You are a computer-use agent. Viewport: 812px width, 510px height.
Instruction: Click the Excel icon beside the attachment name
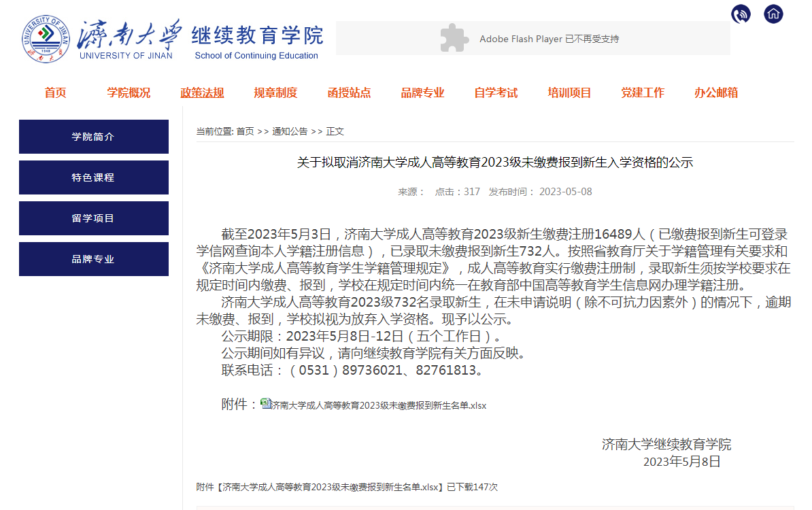pyautogui.click(x=265, y=403)
